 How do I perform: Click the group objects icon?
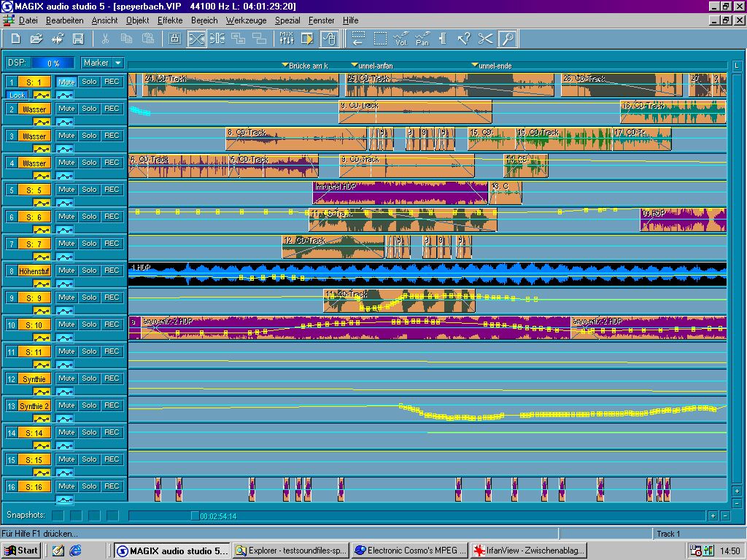point(239,39)
